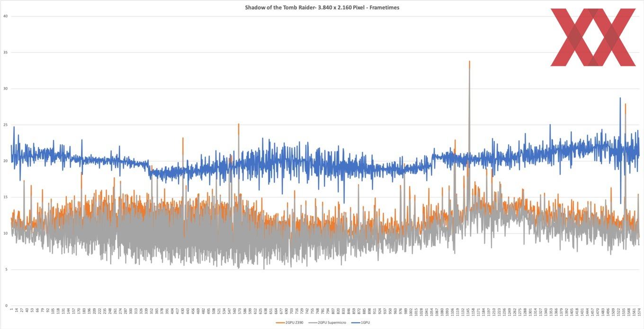644x329 pixels.
Task: Click the x-axis label "1002"
Action: pyautogui.click(x=411, y=311)
